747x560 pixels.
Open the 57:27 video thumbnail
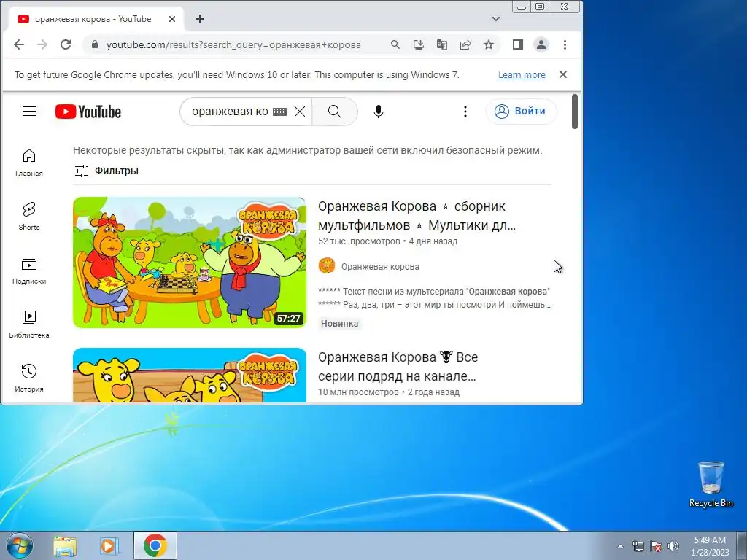coord(190,262)
